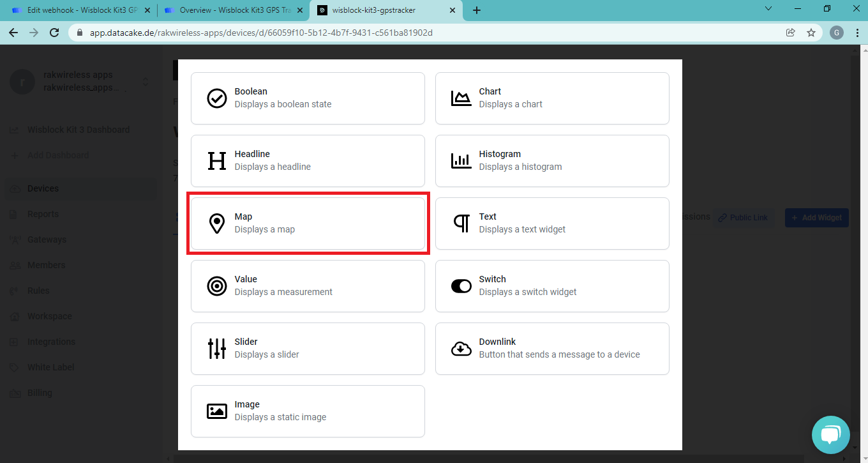Select the Value target icon
Image resolution: width=868 pixels, height=463 pixels.
point(217,286)
